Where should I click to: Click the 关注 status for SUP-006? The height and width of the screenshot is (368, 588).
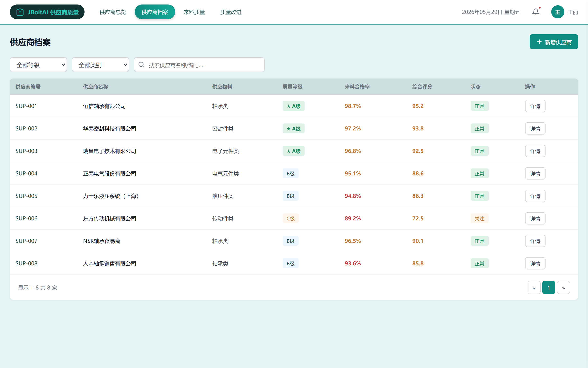(x=479, y=218)
